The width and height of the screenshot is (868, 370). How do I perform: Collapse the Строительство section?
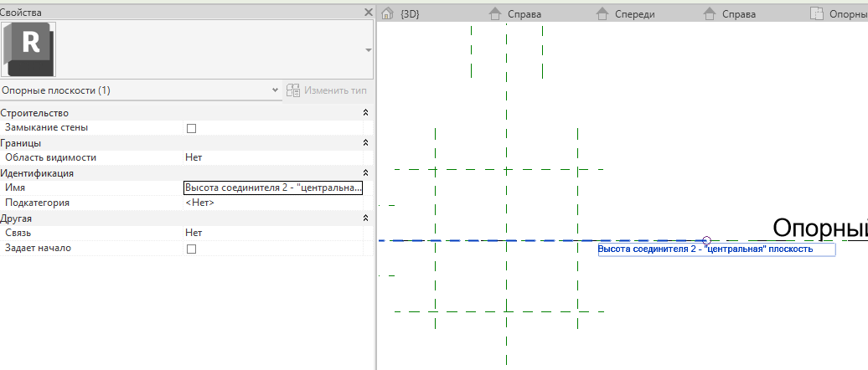[365, 113]
